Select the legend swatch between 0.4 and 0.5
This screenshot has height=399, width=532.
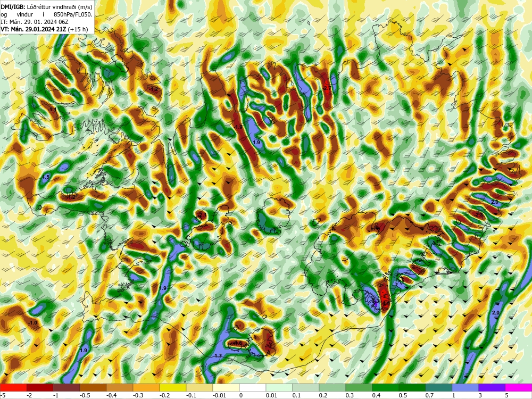(x=386, y=387)
